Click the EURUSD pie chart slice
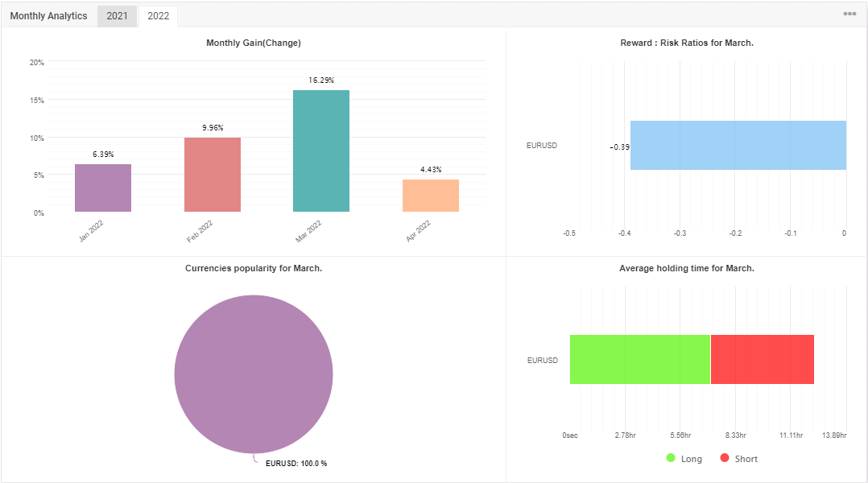The height and width of the screenshot is (483, 868). pyautogui.click(x=254, y=374)
